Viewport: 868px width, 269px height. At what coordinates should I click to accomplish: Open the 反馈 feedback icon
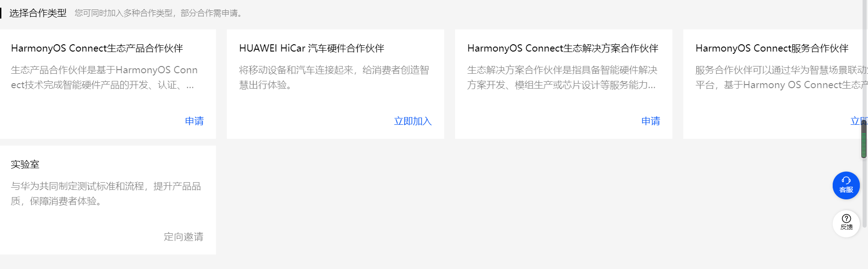click(846, 223)
